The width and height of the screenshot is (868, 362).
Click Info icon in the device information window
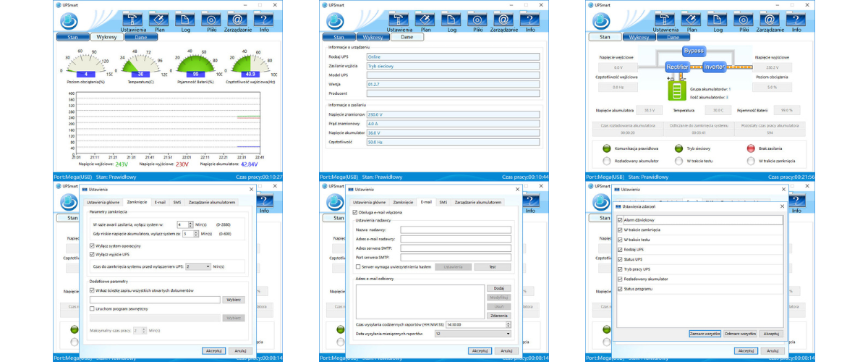[530, 20]
